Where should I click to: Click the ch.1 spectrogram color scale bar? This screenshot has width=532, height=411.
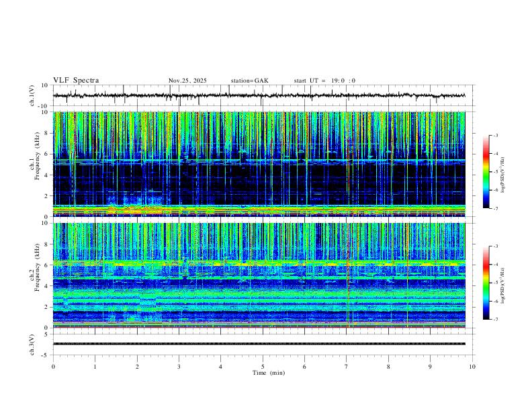(x=486, y=172)
